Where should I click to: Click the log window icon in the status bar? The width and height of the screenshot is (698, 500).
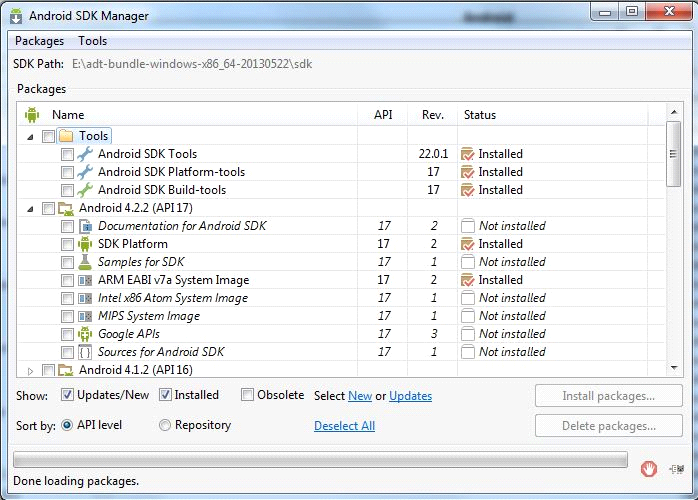point(677,468)
